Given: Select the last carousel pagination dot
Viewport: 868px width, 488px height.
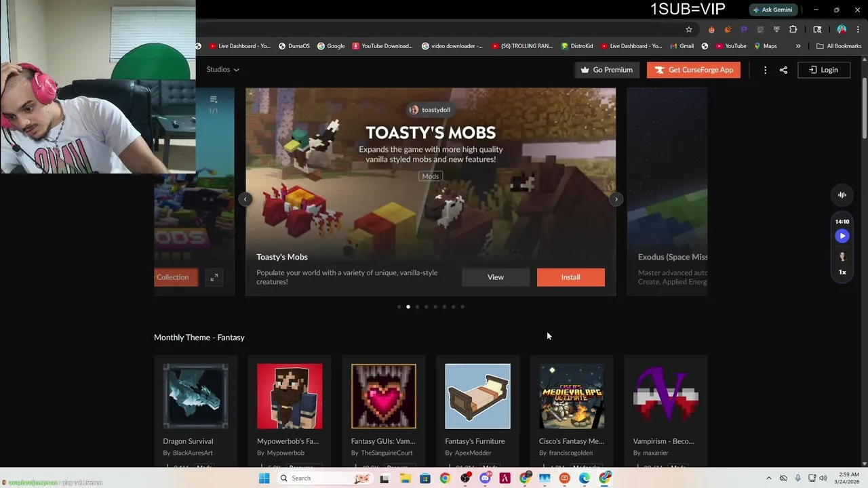Looking at the screenshot, I should point(462,307).
